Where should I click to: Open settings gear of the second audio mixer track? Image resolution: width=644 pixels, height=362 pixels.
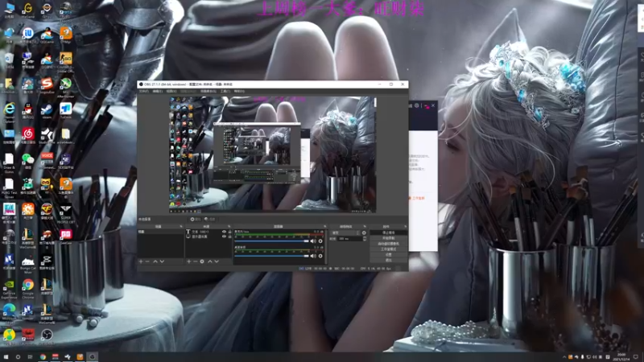[x=320, y=256]
